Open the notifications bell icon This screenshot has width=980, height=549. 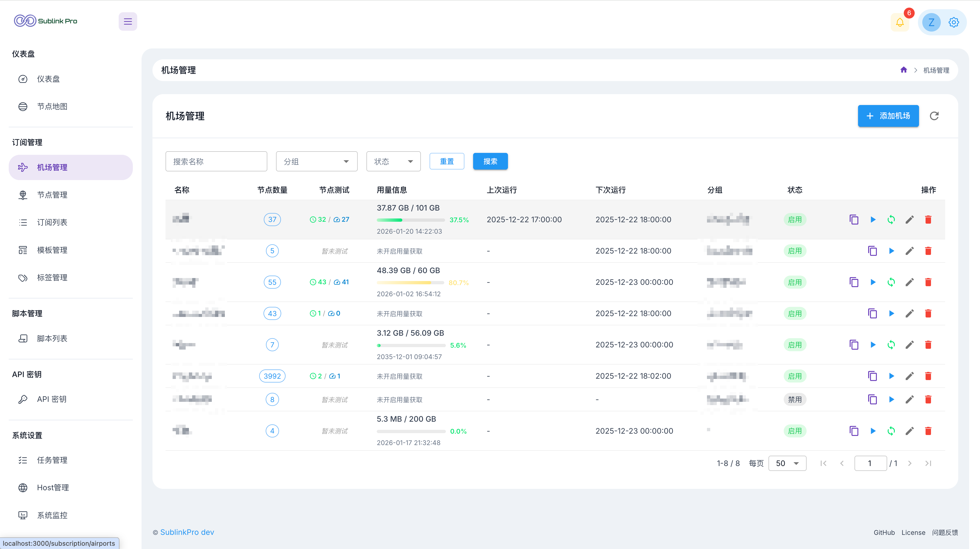900,22
